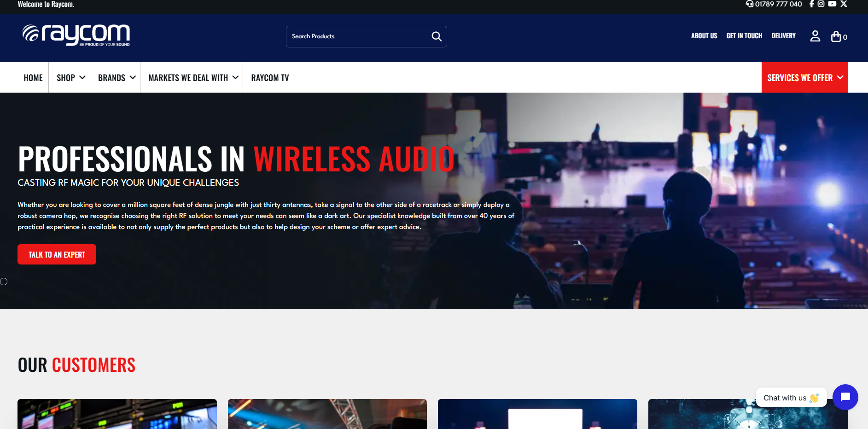868x429 pixels.
Task: Go to the Home menu item
Action: [33, 78]
